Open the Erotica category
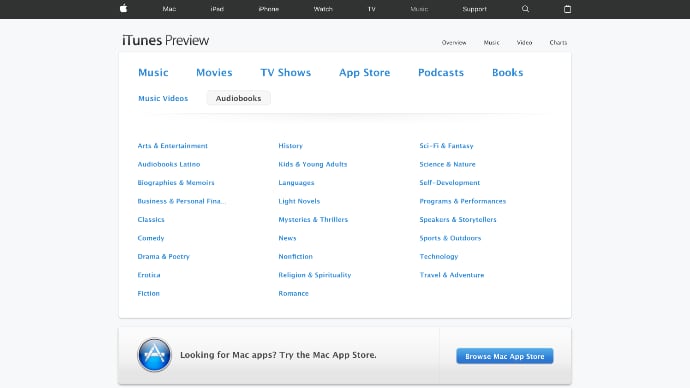 (149, 275)
